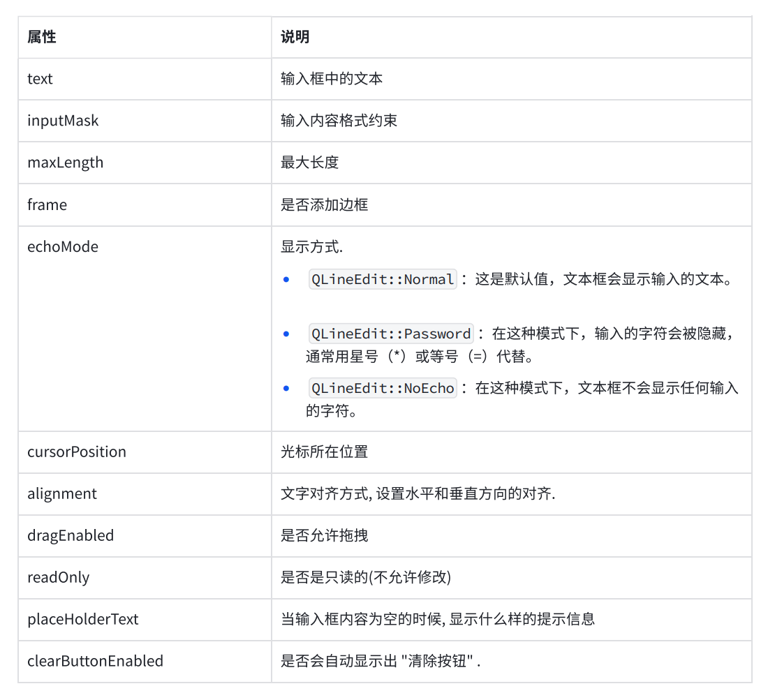Click the text '显示方式.'
The width and height of the screenshot is (775, 700).
pos(312,247)
